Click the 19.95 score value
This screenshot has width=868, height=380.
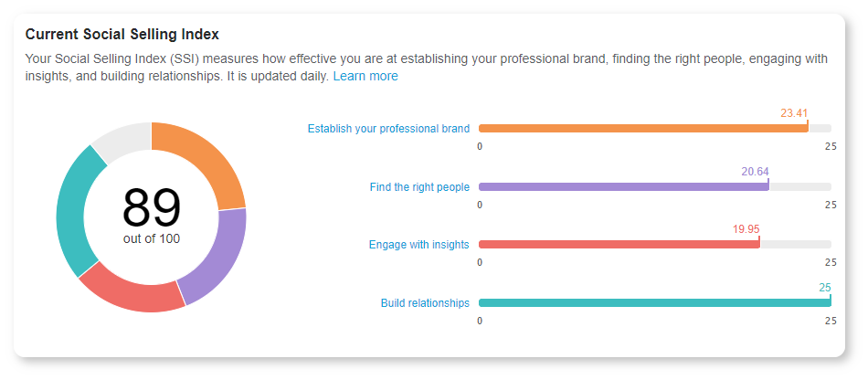point(746,229)
